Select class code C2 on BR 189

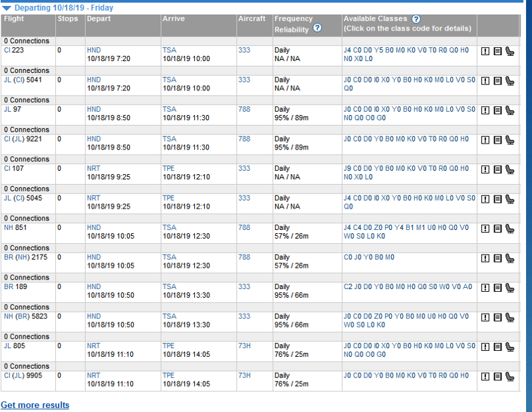click(348, 287)
